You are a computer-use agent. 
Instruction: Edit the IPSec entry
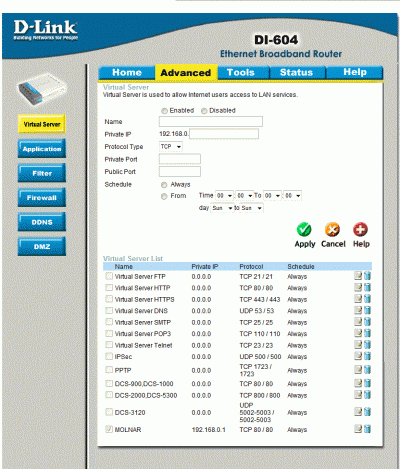[x=358, y=356]
